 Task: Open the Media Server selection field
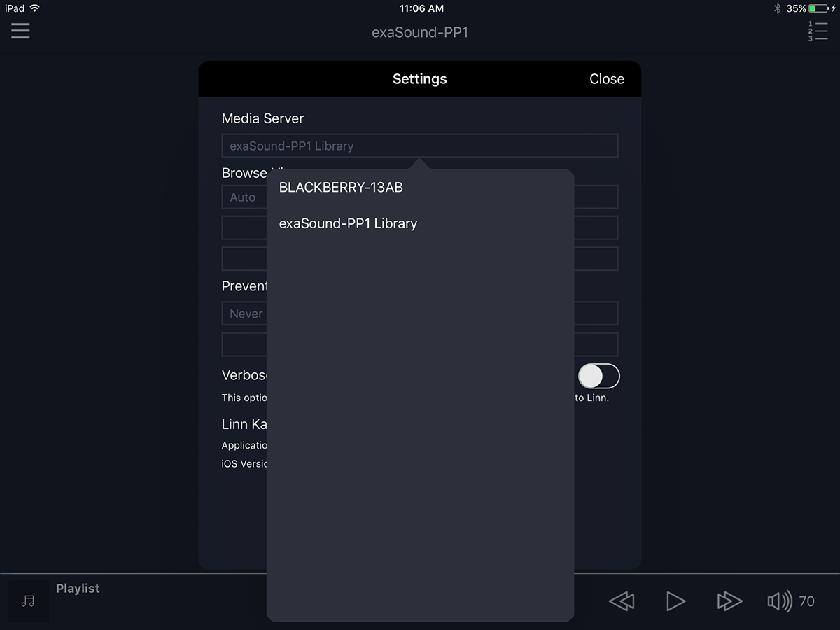click(x=419, y=146)
